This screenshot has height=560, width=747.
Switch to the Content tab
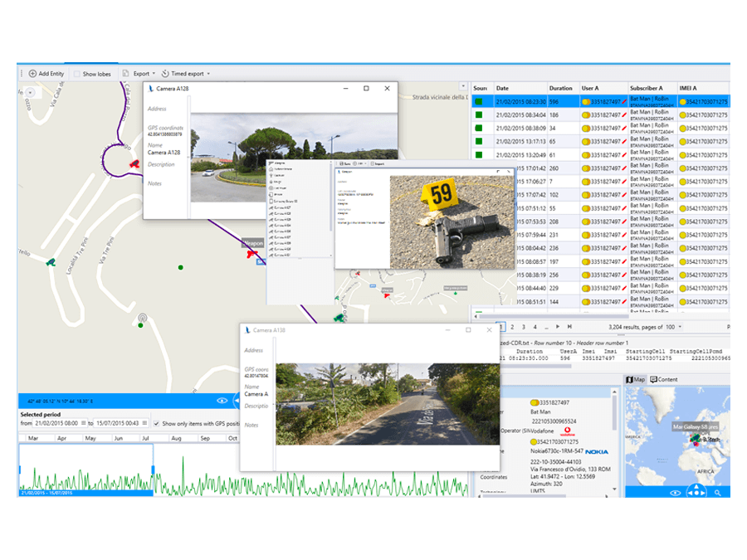pos(664,379)
